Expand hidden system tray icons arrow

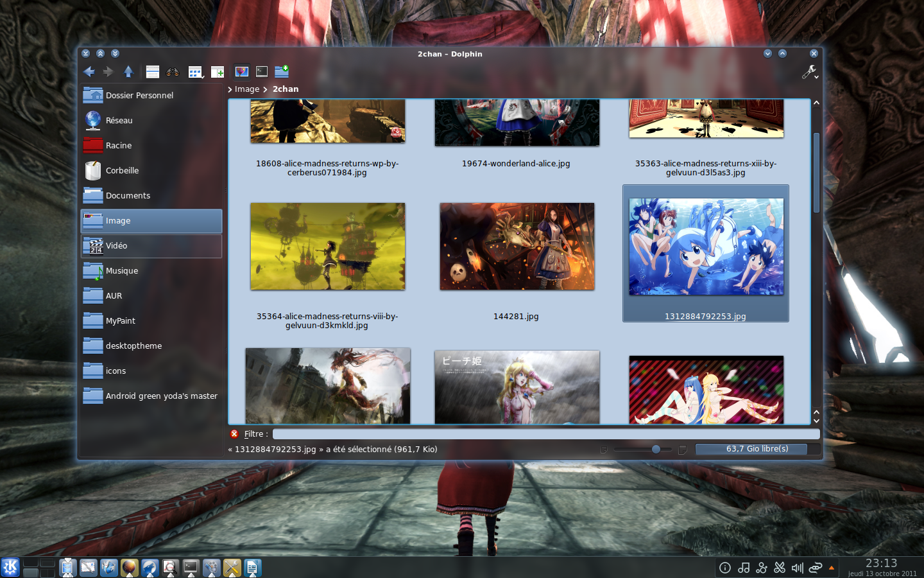click(x=832, y=568)
